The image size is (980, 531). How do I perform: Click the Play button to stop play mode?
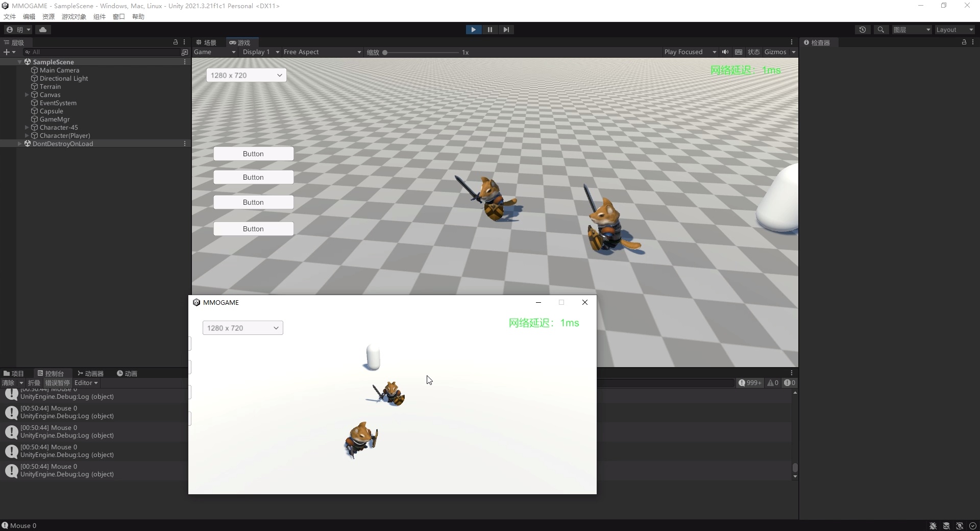[474, 30]
